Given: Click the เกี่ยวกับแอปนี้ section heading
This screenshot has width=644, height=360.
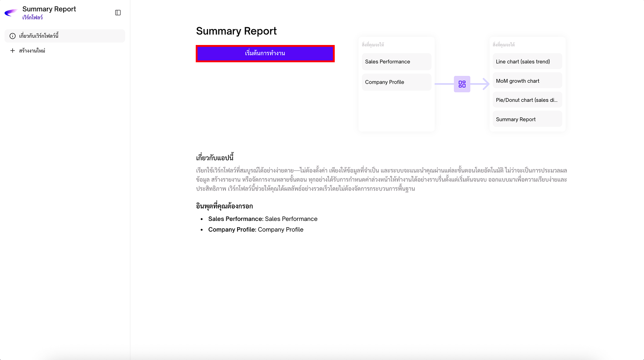Looking at the screenshot, I should click(215, 158).
